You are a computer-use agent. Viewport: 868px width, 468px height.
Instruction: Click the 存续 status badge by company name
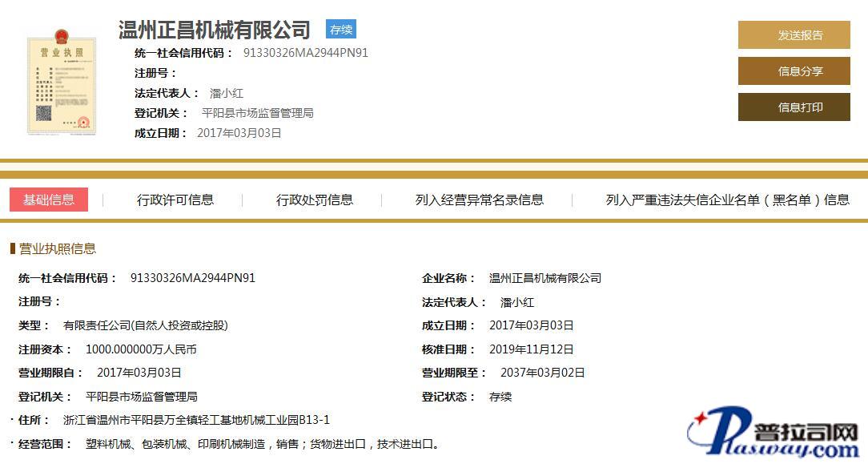(x=341, y=30)
